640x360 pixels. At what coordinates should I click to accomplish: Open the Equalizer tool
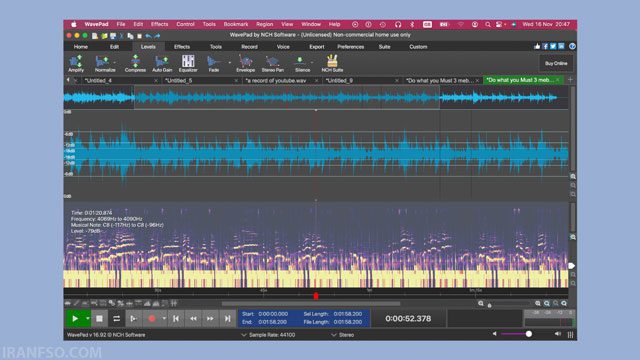188,63
